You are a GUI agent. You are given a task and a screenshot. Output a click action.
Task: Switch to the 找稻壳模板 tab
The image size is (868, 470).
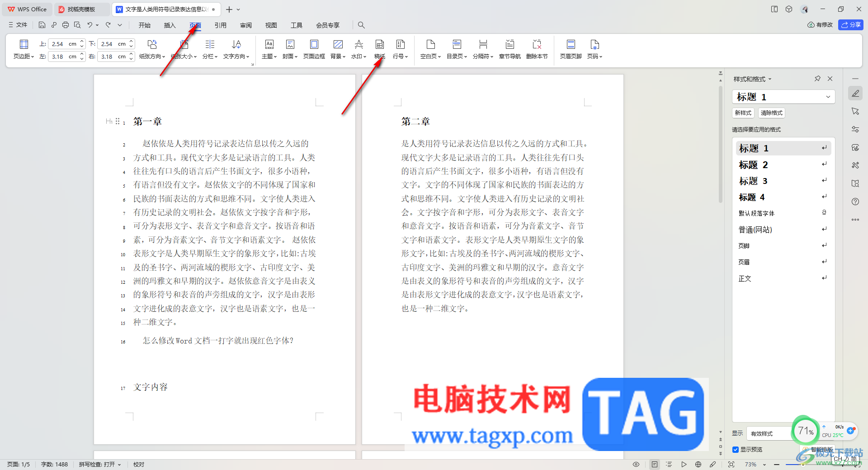[81, 9]
